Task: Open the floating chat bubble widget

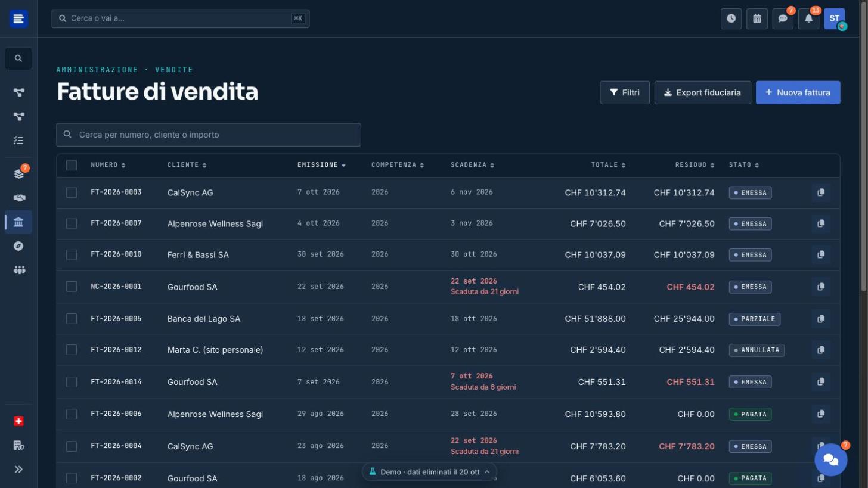Action: tap(830, 459)
